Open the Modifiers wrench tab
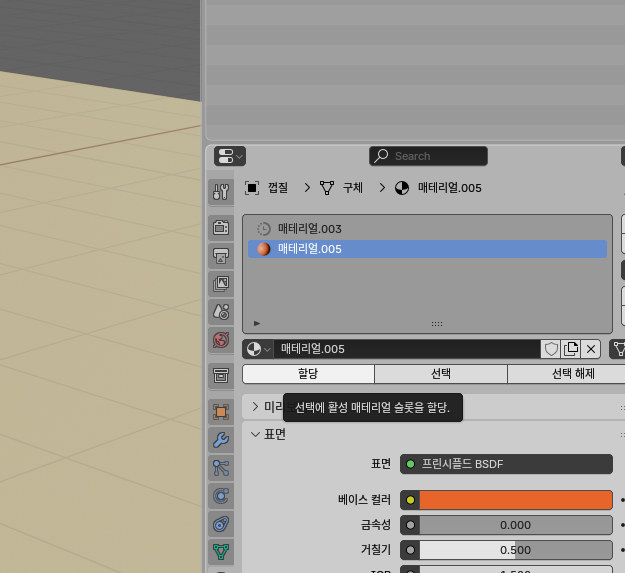This screenshot has height=573, width=625. 221,440
